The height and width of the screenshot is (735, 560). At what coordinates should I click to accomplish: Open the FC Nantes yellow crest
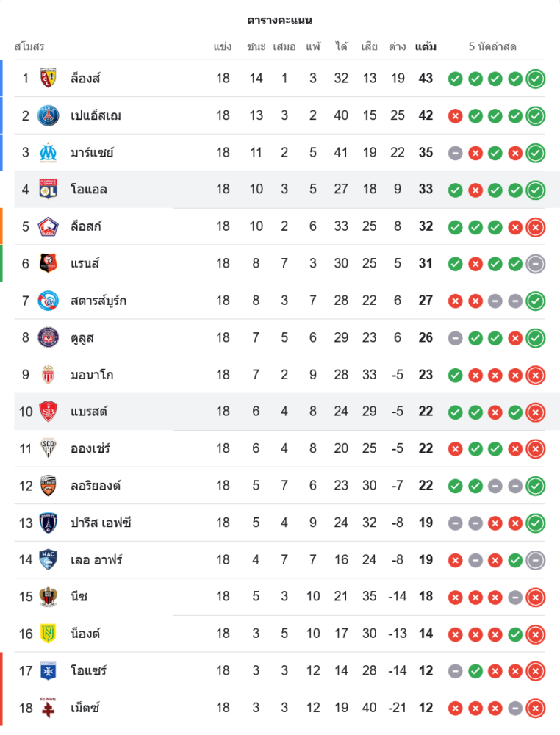point(49,633)
